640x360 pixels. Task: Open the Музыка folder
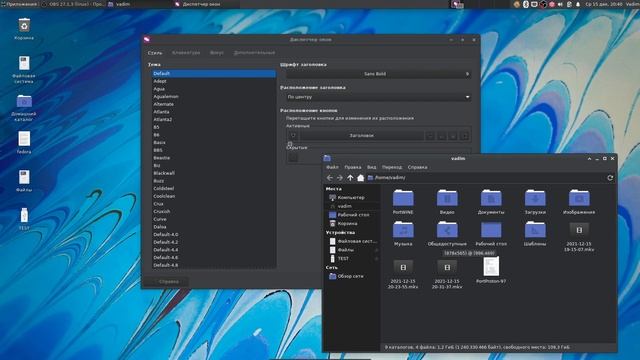click(403, 233)
